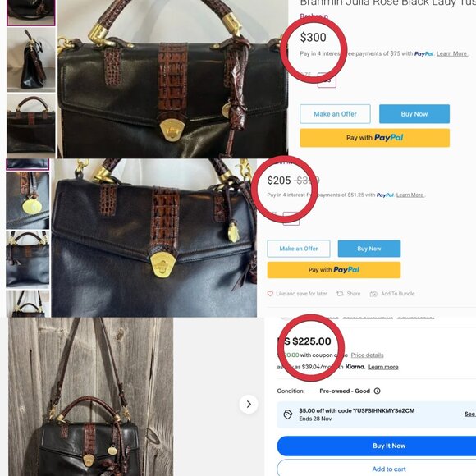
Task: Advance to next photo with arrow
Action: [x=249, y=404]
